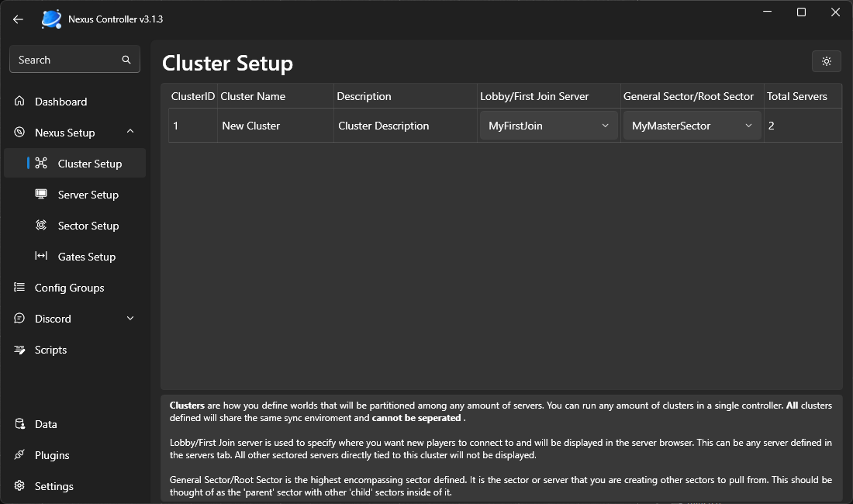853x504 pixels.
Task: Click the back arrow in title bar
Action: pos(18,19)
